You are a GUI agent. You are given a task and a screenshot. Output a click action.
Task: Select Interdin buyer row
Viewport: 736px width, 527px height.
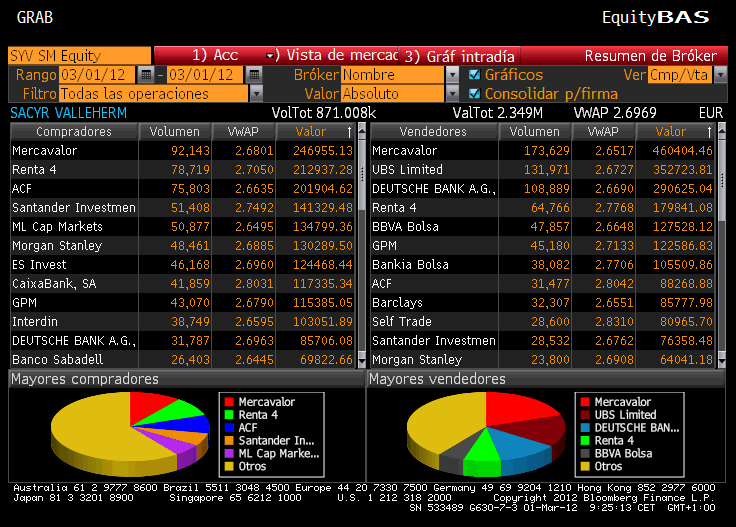pyautogui.click(x=183, y=321)
